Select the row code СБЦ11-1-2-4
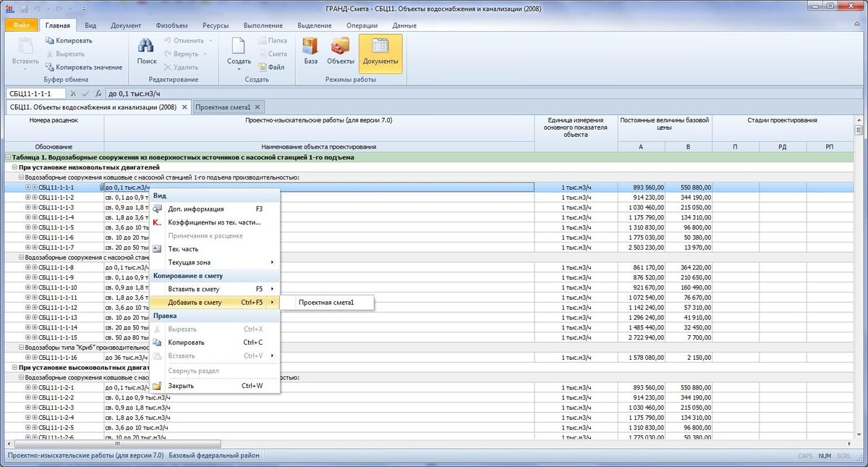 coord(56,417)
